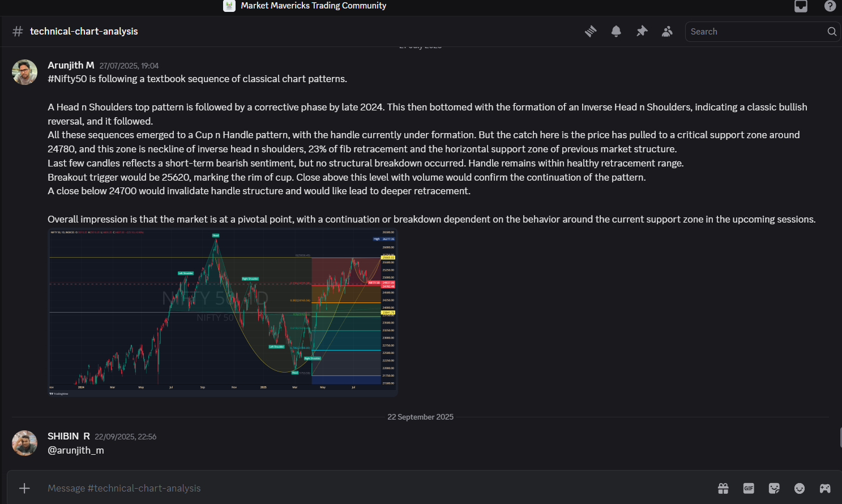Send a gift with the gift icon
This screenshot has height=504, width=842.
coord(723,488)
